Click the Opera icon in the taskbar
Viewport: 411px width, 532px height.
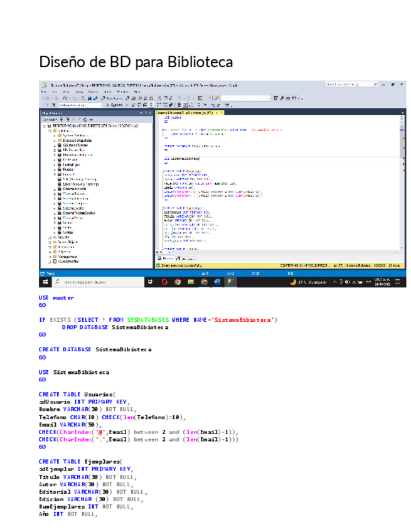point(164,282)
